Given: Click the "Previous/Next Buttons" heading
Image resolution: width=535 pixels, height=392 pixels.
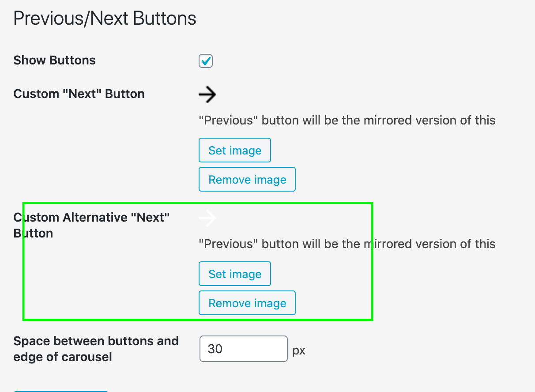Looking at the screenshot, I should 105,18.
